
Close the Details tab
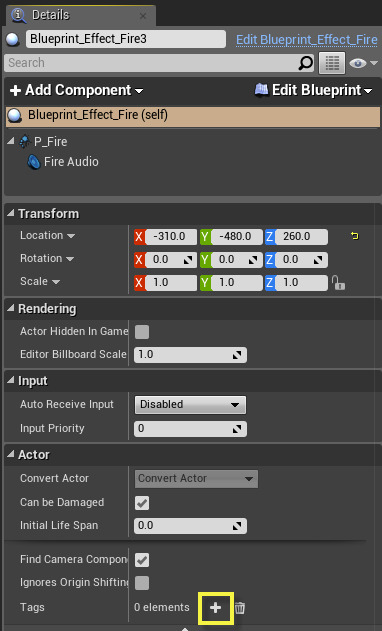click(x=143, y=16)
